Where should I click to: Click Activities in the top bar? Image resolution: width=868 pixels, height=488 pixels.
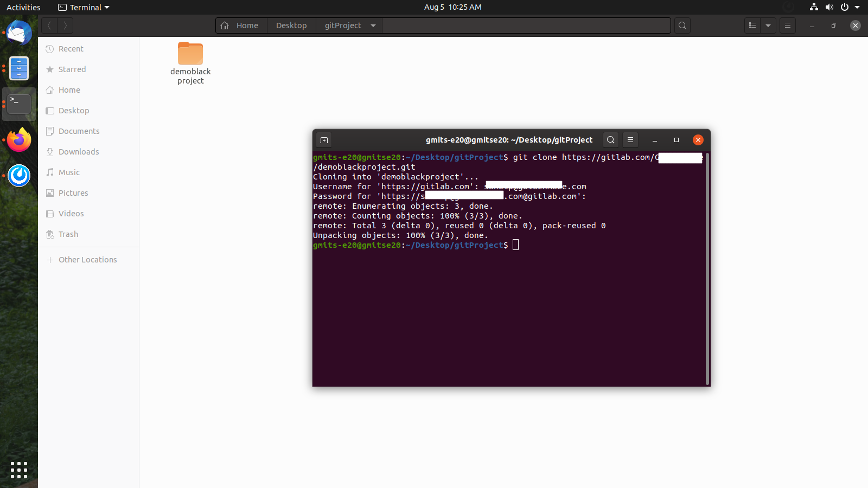pos(23,7)
